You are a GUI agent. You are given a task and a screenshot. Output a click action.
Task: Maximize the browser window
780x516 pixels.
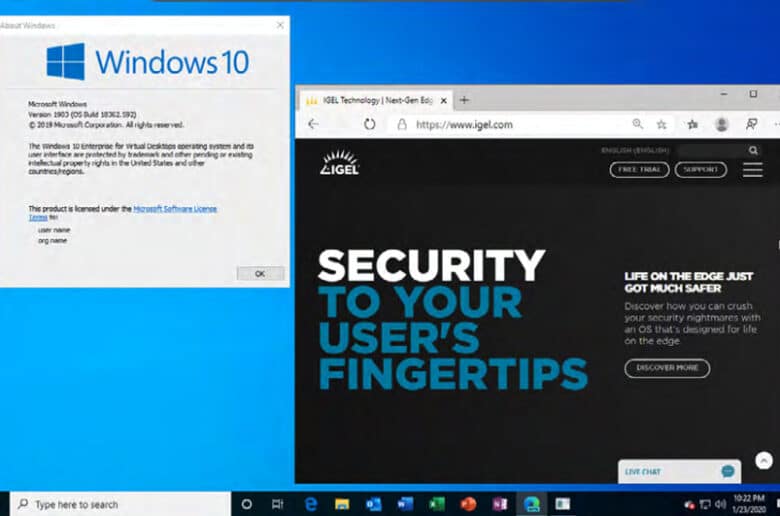click(753, 94)
